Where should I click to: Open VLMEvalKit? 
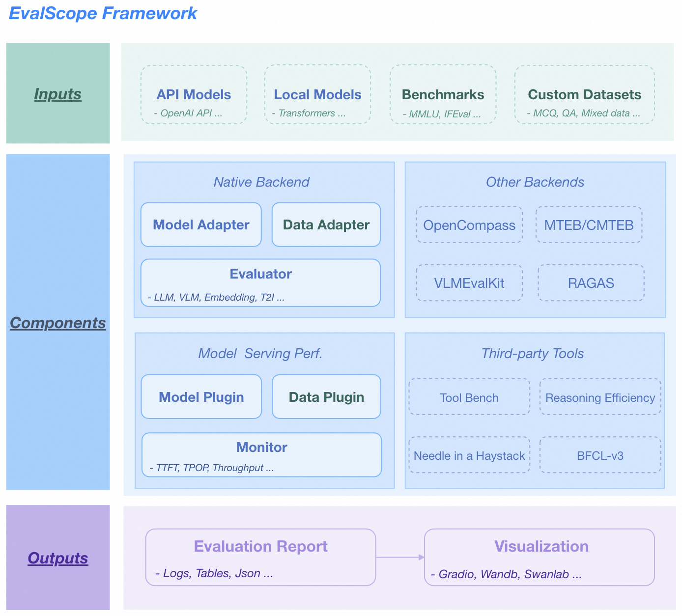click(x=469, y=283)
